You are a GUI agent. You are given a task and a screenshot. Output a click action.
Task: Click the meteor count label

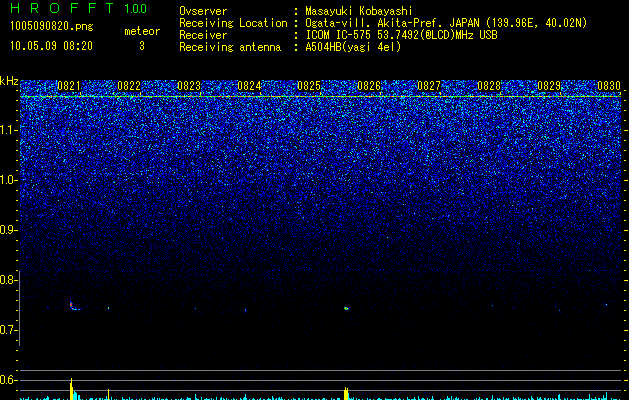[142, 31]
